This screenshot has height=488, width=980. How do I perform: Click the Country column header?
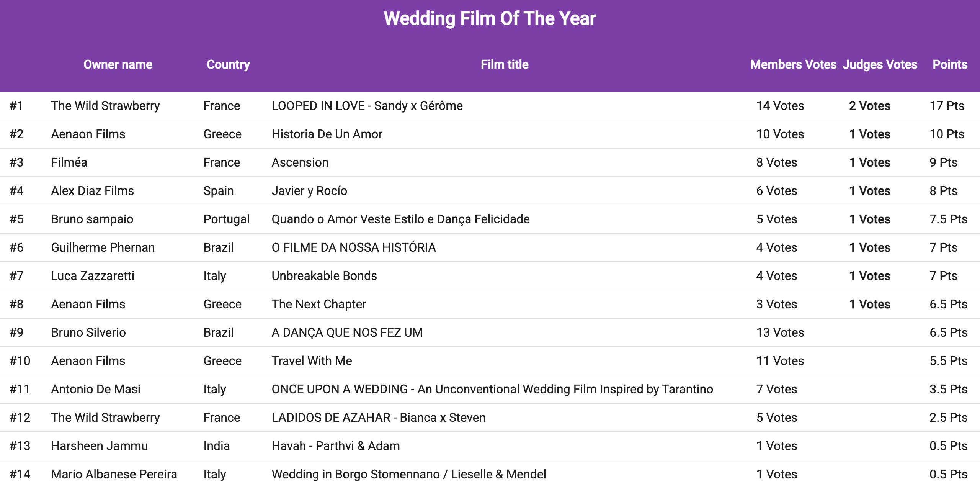pos(228,64)
